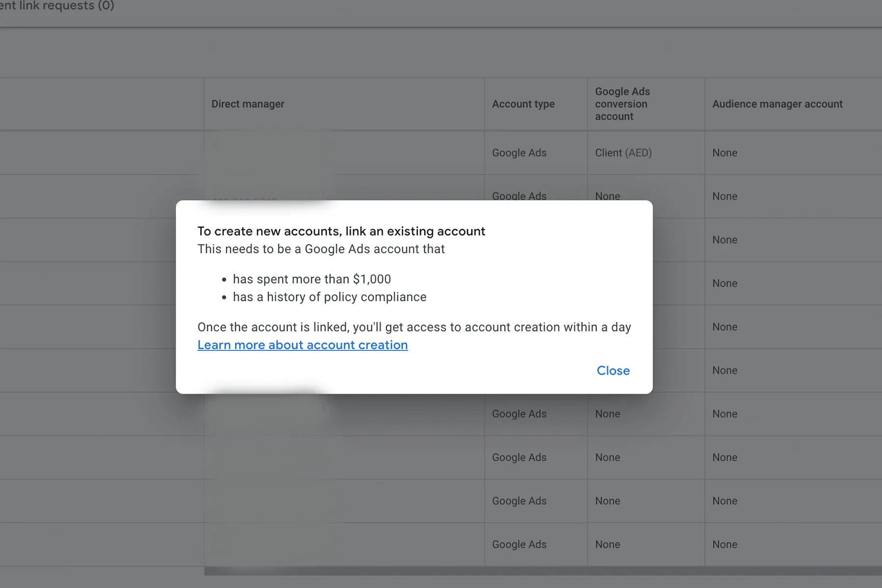
Task: Click Audience manager None in last row
Action: coord(724,544)
